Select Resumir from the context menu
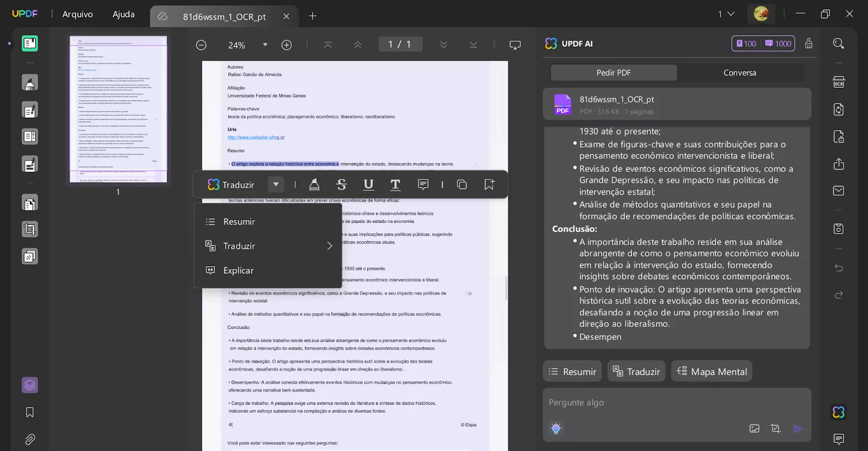Screen dimensions: 868x451 pos(239,222)
